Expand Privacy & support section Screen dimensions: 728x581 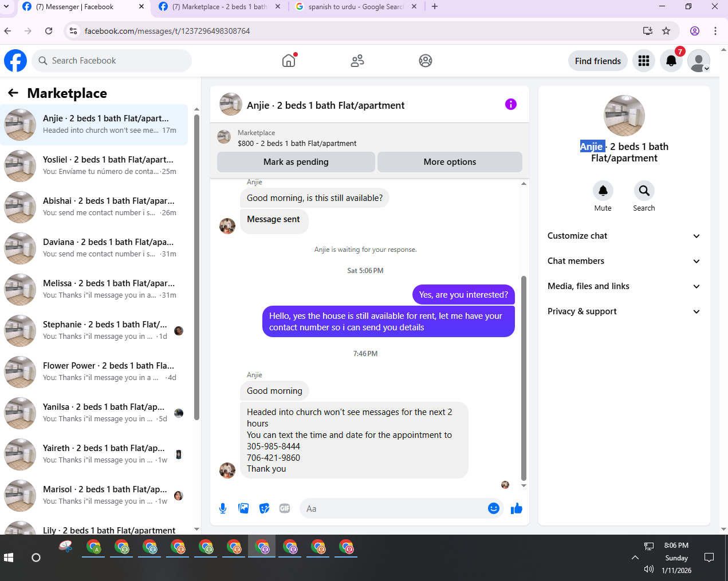pyautogui.click(x=624, y=311)
